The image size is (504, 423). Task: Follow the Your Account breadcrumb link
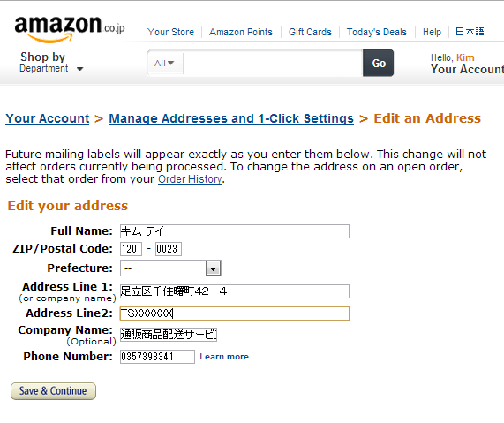pos(48,118)
